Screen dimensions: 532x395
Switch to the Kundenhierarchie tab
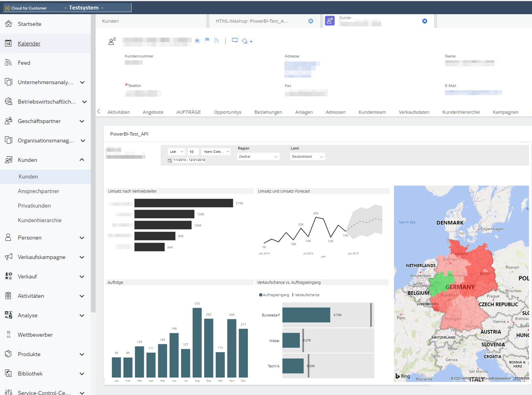coord(461,112)
